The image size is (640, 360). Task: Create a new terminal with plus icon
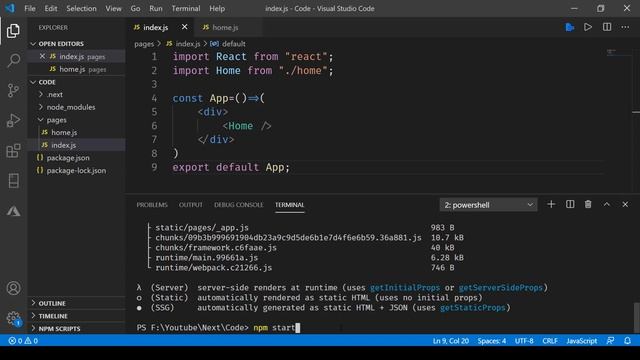tap(551, 204)
